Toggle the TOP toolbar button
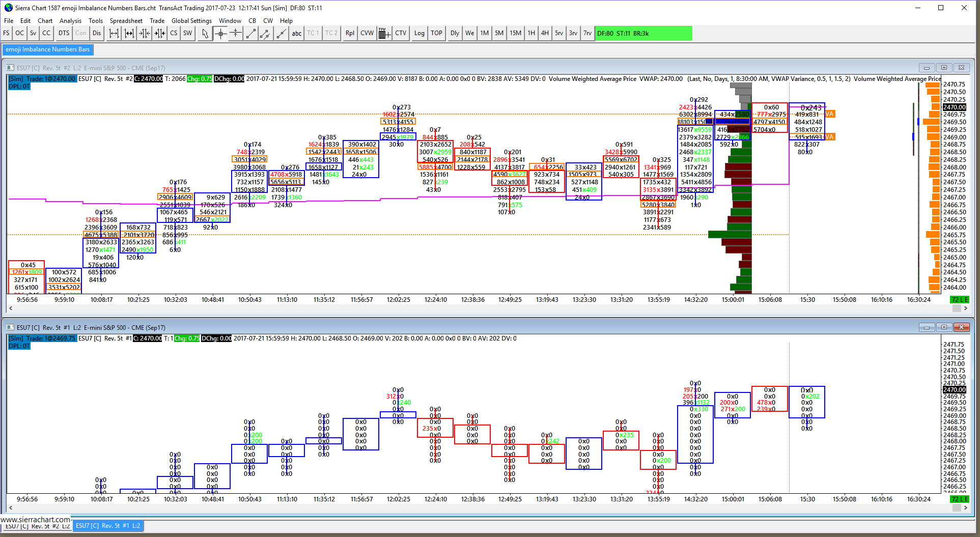Screen dimensions: 980x537 [436, 33]
